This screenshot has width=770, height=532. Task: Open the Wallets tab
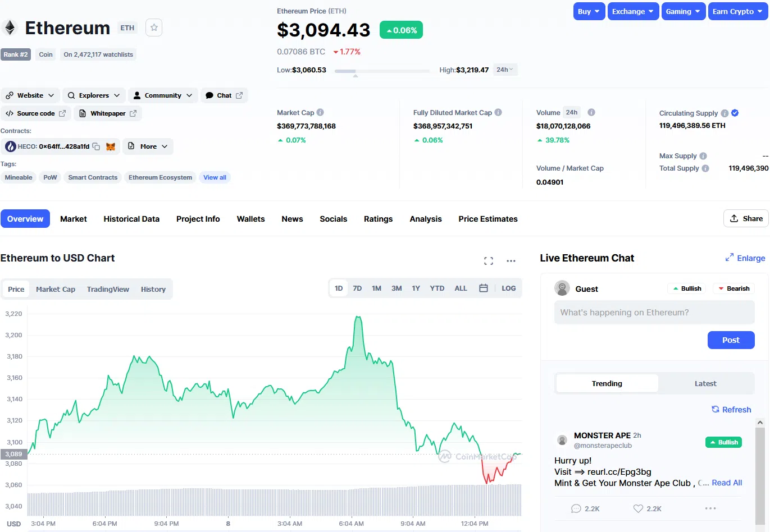(x=250, y=219)
